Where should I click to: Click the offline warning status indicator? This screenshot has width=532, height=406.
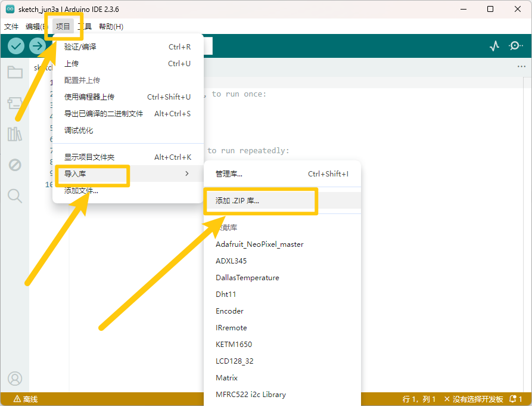point(26,399)
